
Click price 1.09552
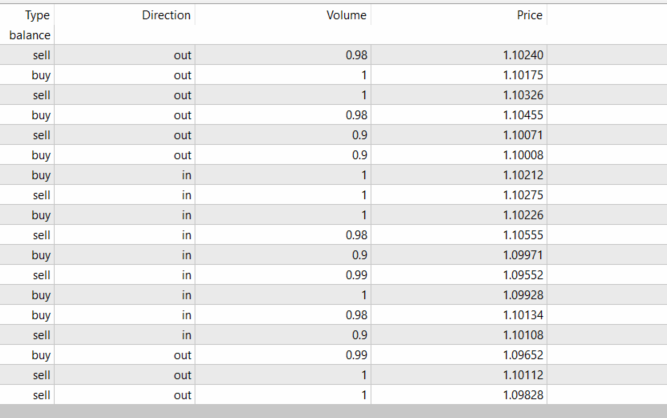pyautogui.click(x=523, y=275)
